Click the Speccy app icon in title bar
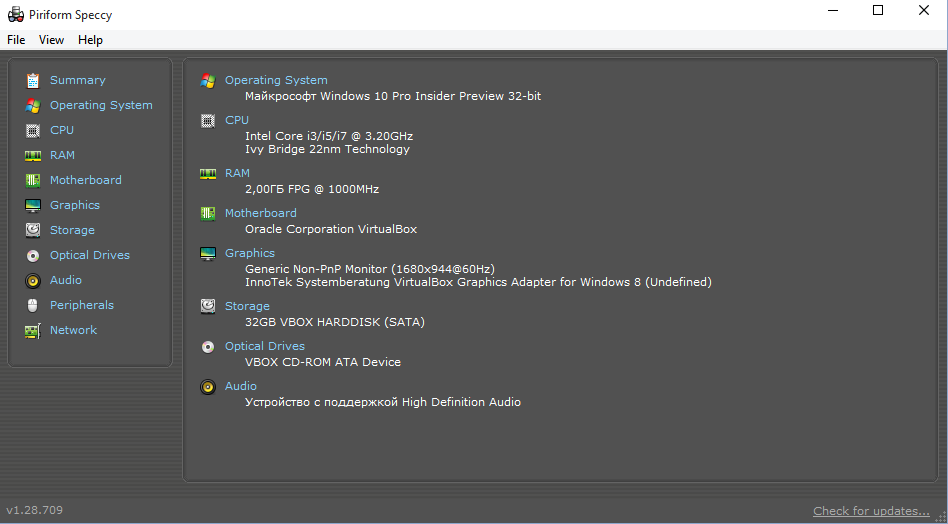The image size is (948, 524). [x=15, y=15]
